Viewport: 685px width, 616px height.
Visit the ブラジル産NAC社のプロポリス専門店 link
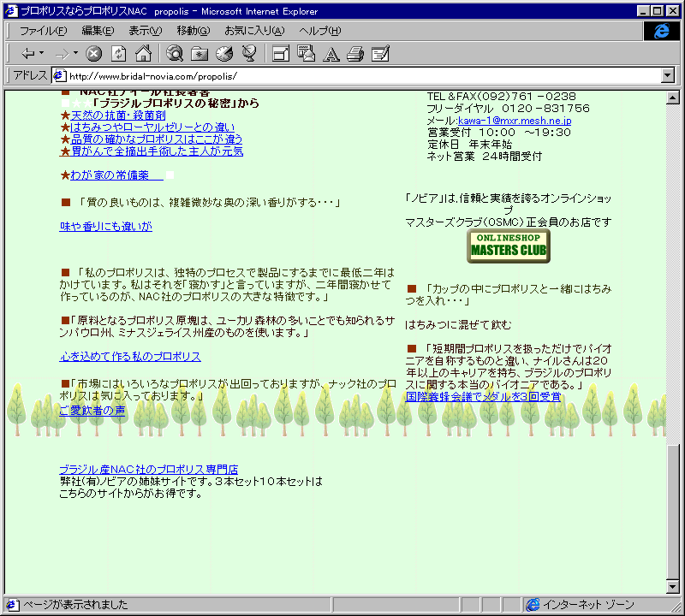[x=148, y=470]
